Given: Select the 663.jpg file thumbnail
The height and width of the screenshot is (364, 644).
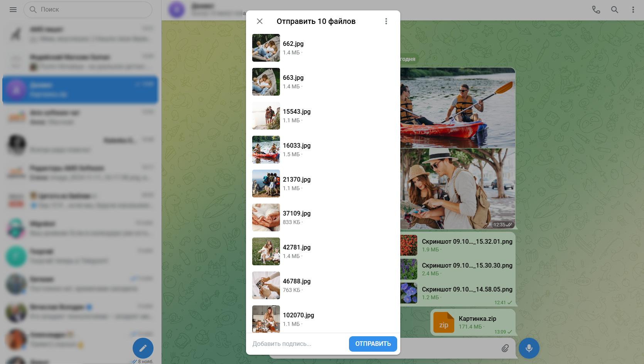Looking at the screenshot, I should [x=266, y=82].
